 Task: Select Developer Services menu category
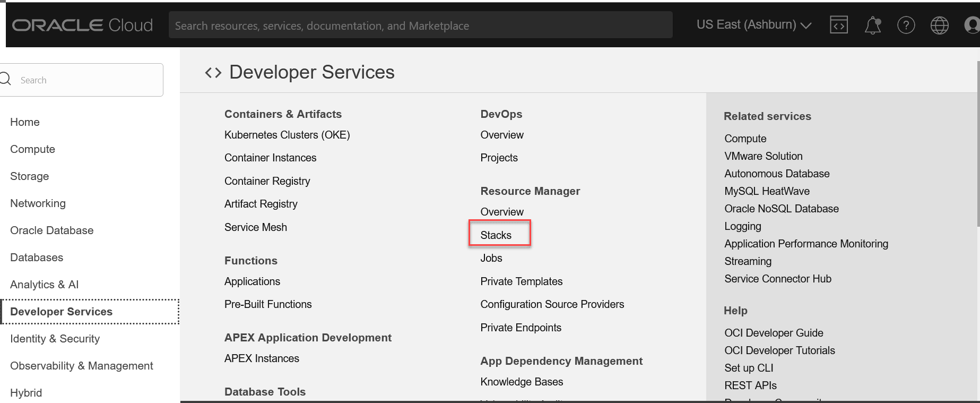[x=90, y=312]
